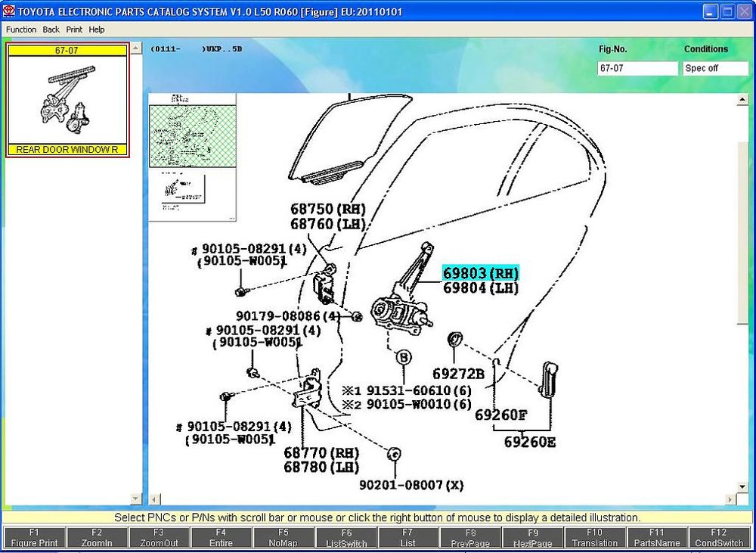Select part number 69272B
The image size is (756, 553).
tap(458, 374)
